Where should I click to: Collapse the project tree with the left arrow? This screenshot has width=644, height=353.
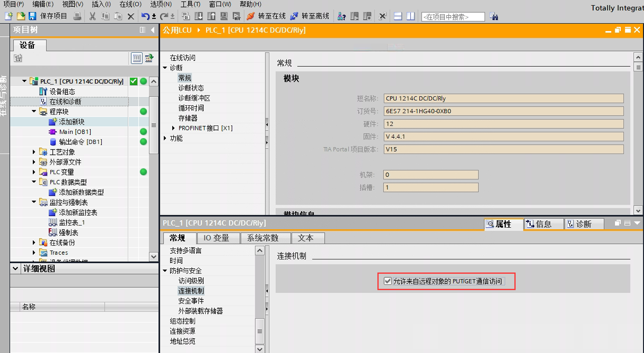coord(153,30)
